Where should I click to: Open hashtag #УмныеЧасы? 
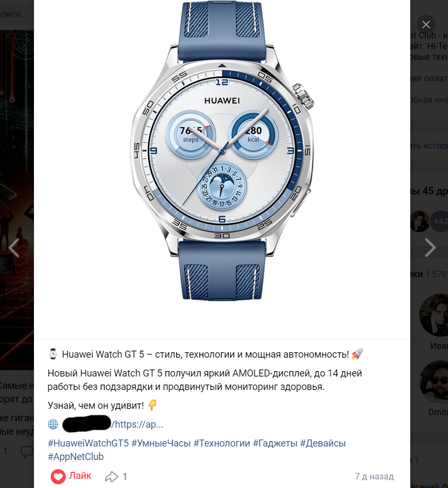[x=161, y=443]
